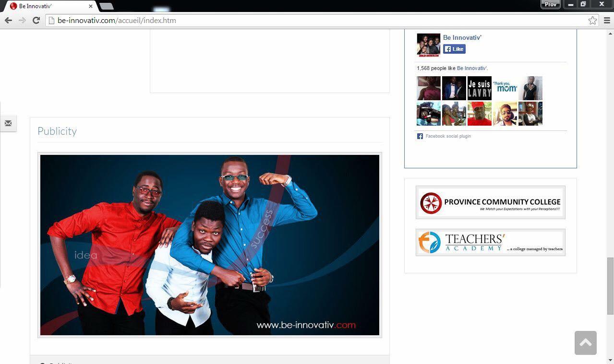This screenshot has width=614, height=364.
Task: Click the scrollbar down arrow
Action: click(x=610, y=360)
